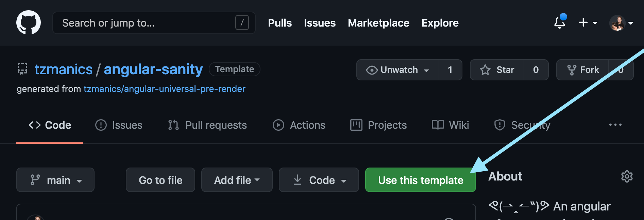Click the About settings gear icon

pyautogui.click(x=627, y=176)
